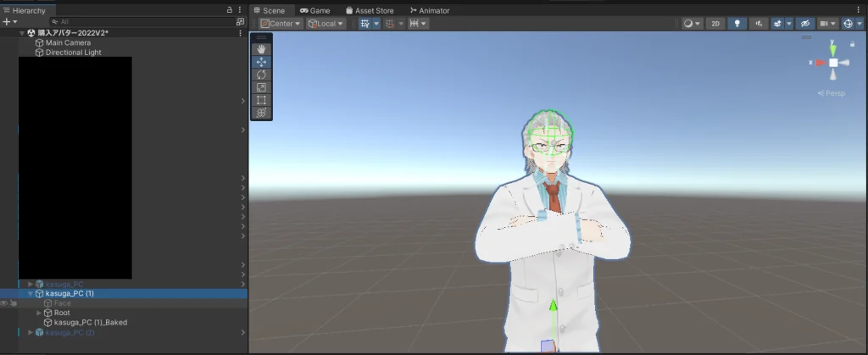Expand the disabled kasuga_PC foldout arrow
Screen dimensions: 868x355
point(30,284)
